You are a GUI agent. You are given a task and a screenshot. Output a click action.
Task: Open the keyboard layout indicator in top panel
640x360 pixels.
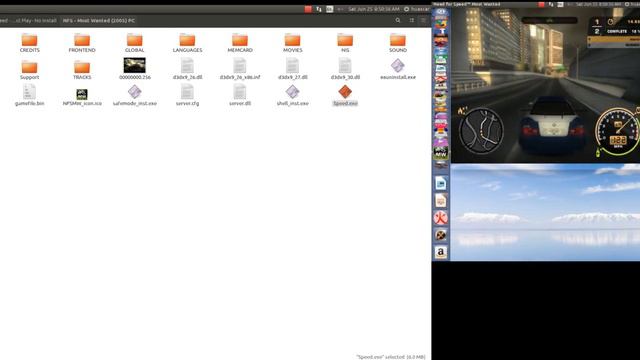[x=329, y=9]
